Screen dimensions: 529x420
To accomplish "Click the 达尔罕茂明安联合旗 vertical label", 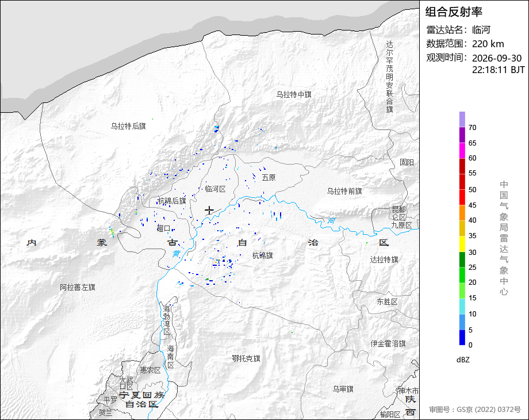I will point(390,77).
